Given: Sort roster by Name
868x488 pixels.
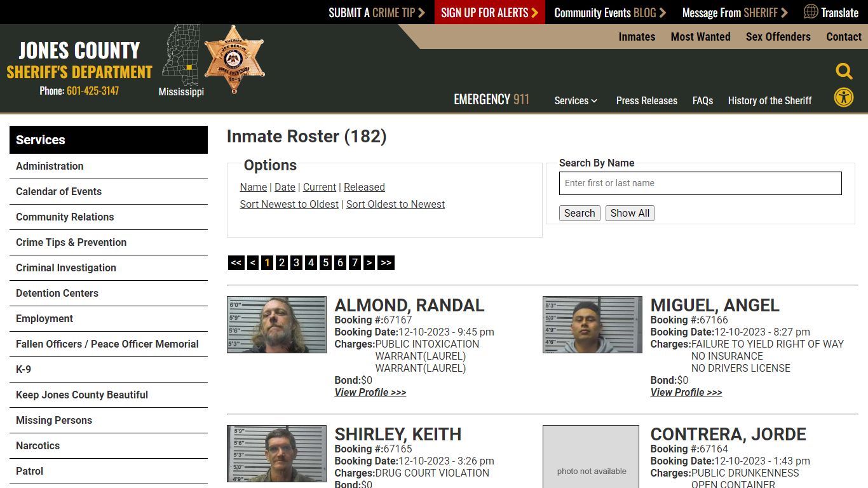Looking at the screenshot, I should coord(254,187).
